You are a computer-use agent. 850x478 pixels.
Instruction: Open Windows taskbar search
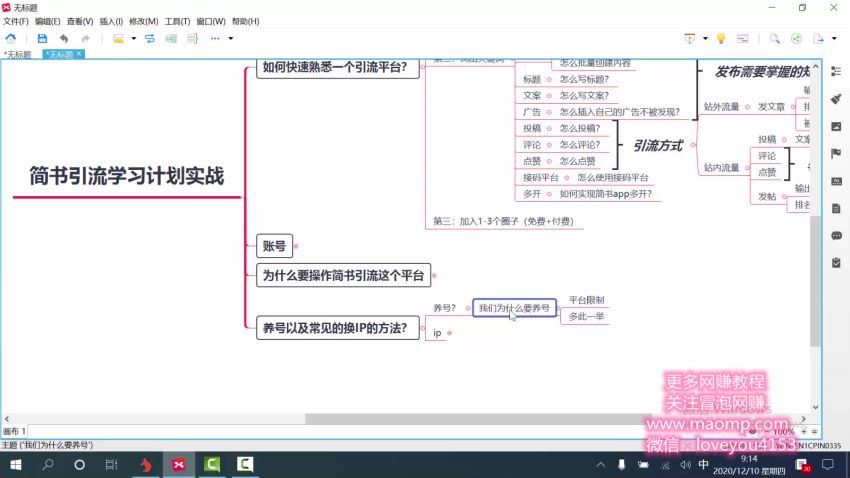(48, 465)
